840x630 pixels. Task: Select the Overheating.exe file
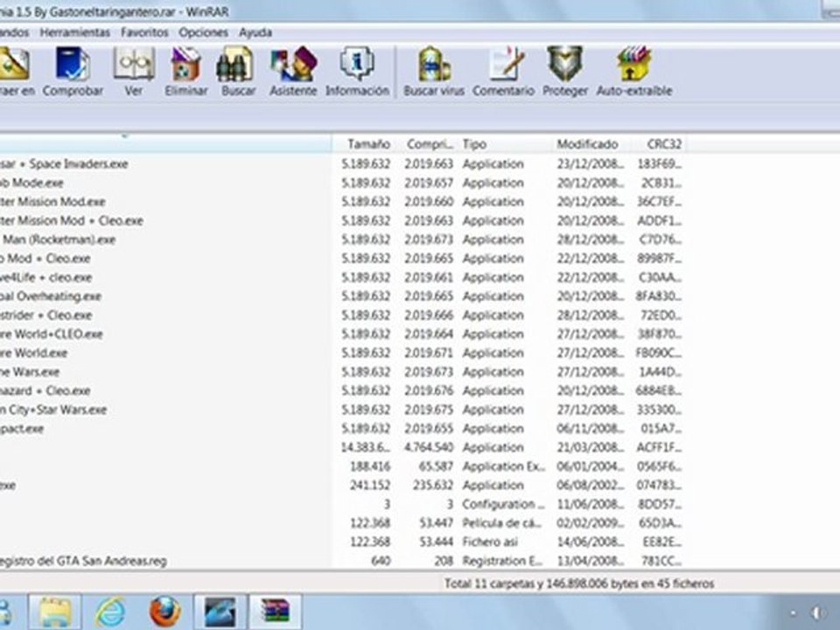[51, 297]
